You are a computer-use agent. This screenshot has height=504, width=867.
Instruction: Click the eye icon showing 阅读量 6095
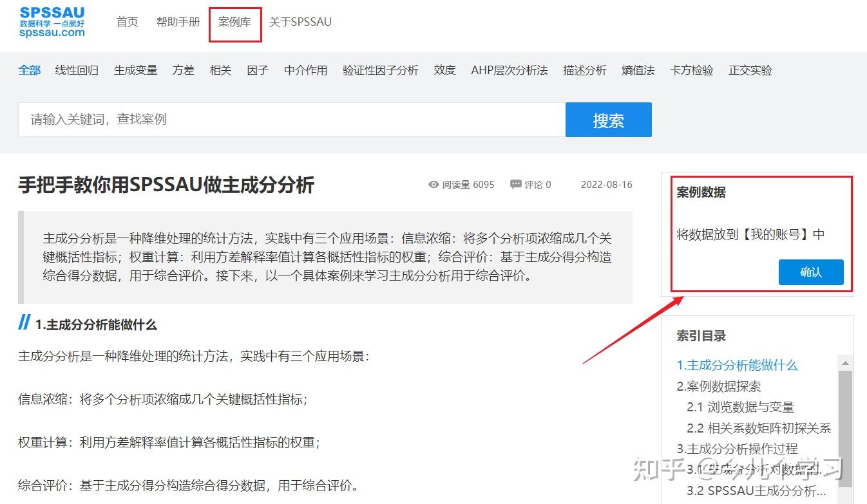click(x=434, y=185)
